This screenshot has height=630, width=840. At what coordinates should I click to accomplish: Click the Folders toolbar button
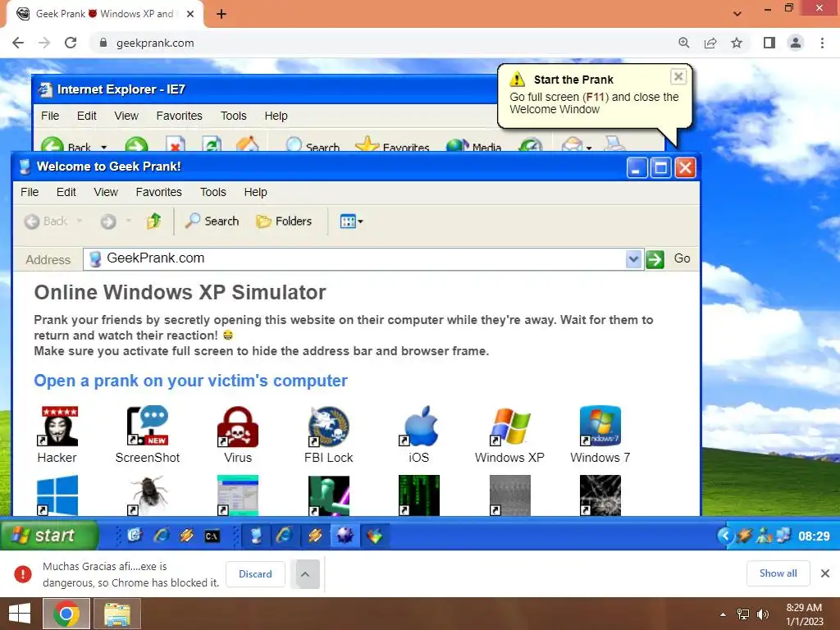coord(284,221)
